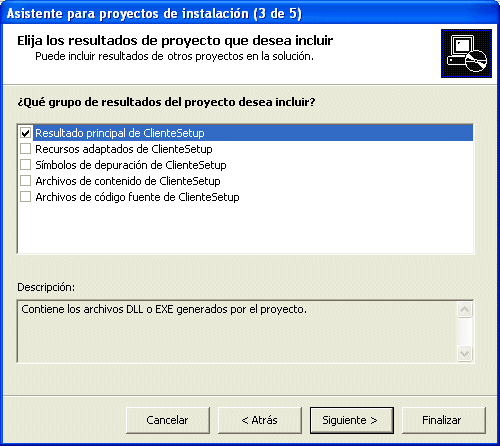This screenshot has width=500, height=446.
Task: Select the Archivos de contenido list item
Action: tap(128, 181)
